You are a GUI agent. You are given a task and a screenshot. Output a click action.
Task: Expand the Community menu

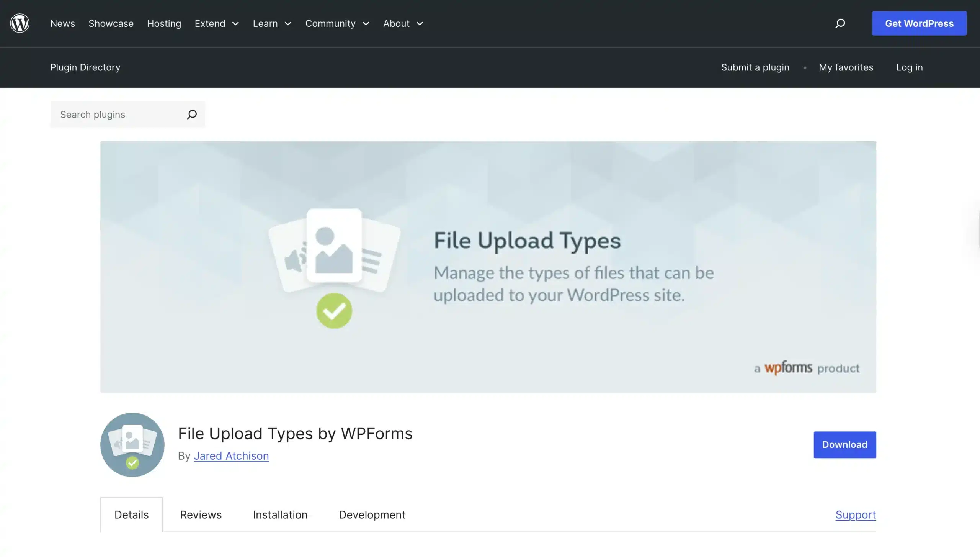coord(337,23)
